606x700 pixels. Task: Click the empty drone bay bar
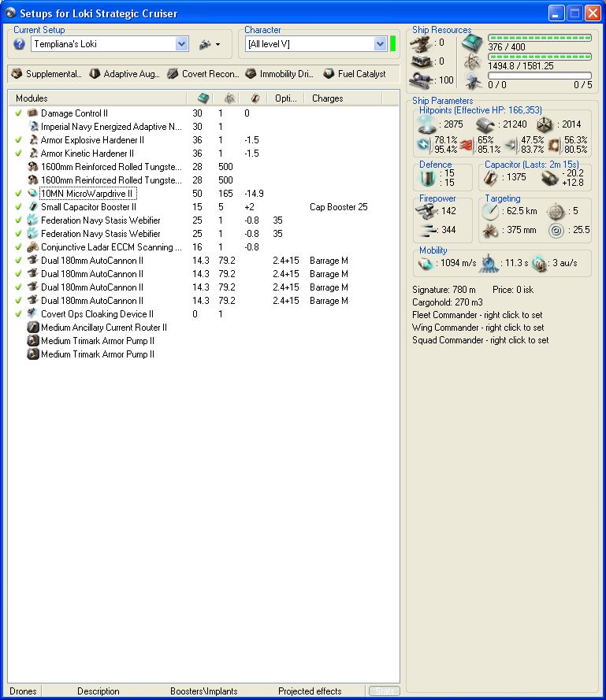540,76
